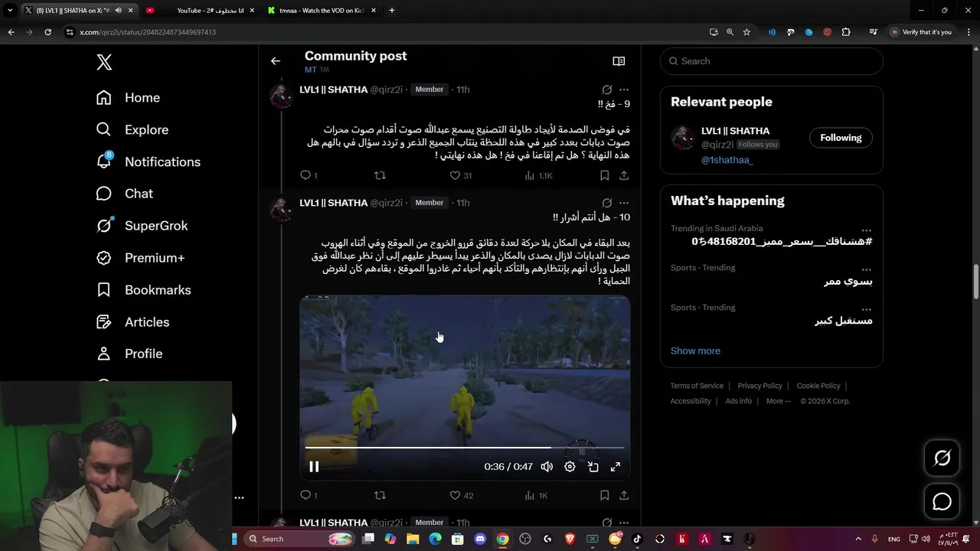
Task: Open video settings gear
Action: (570, 466)
